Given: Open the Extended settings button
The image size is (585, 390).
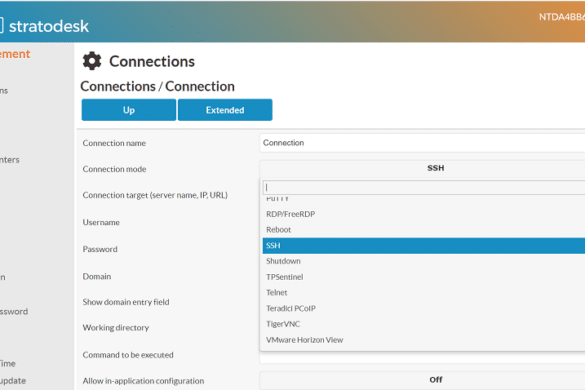Looking at the screenshot, I should point(225,110).
